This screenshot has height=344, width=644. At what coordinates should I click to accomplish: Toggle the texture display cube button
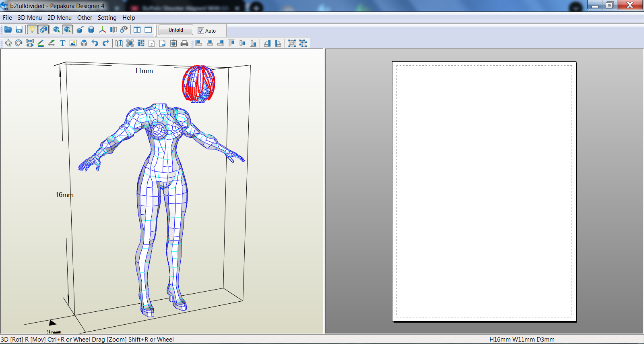[43, 30]
